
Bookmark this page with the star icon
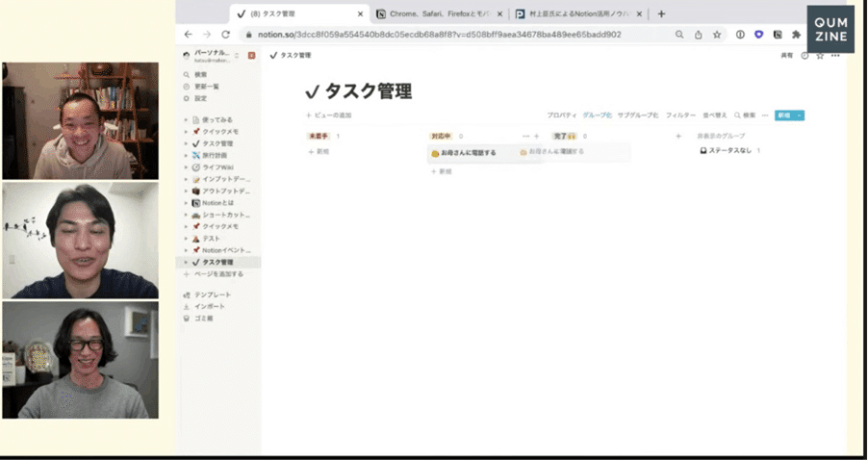[x=717, y=34]
